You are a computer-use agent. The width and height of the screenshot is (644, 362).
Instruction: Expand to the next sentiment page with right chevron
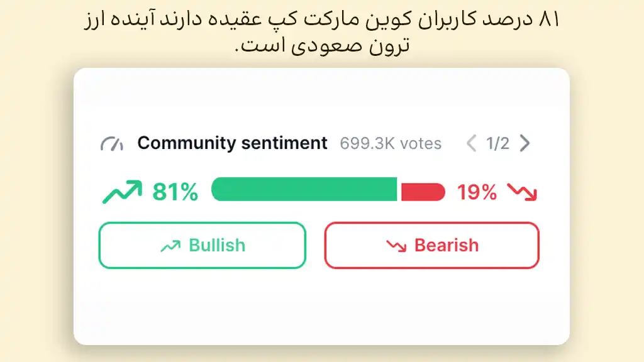click(x=524, y=143)
